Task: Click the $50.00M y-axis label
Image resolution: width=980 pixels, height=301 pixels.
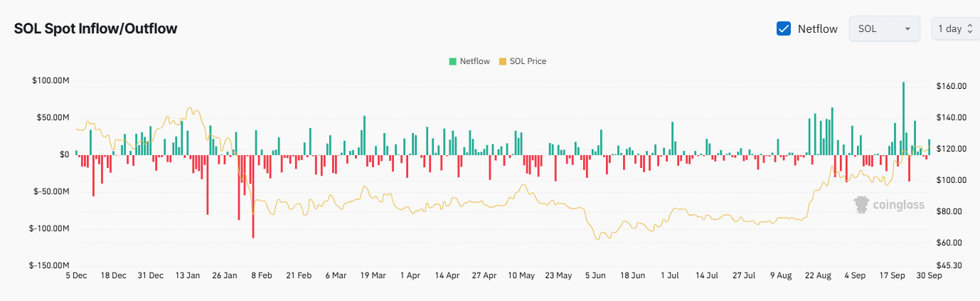Action: [53, 117]
